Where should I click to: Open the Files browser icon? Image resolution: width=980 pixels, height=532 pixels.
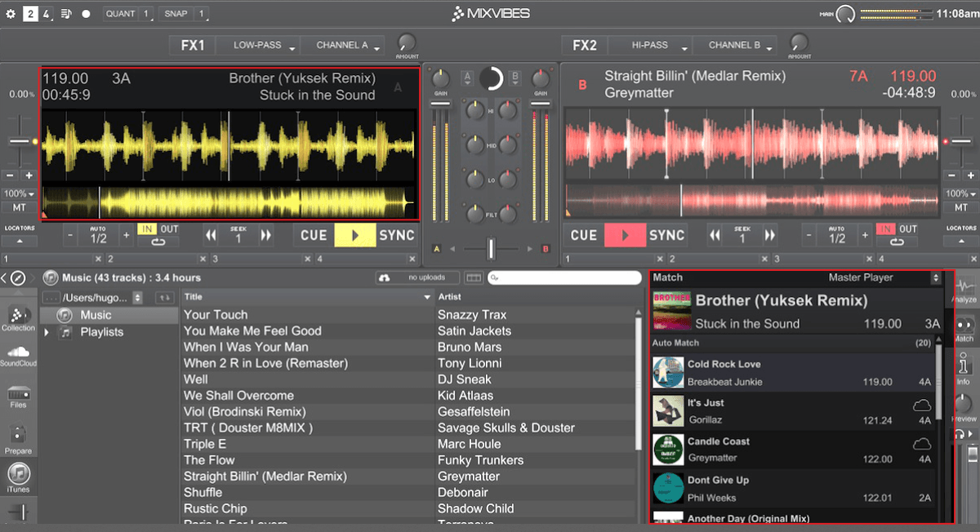19,396
